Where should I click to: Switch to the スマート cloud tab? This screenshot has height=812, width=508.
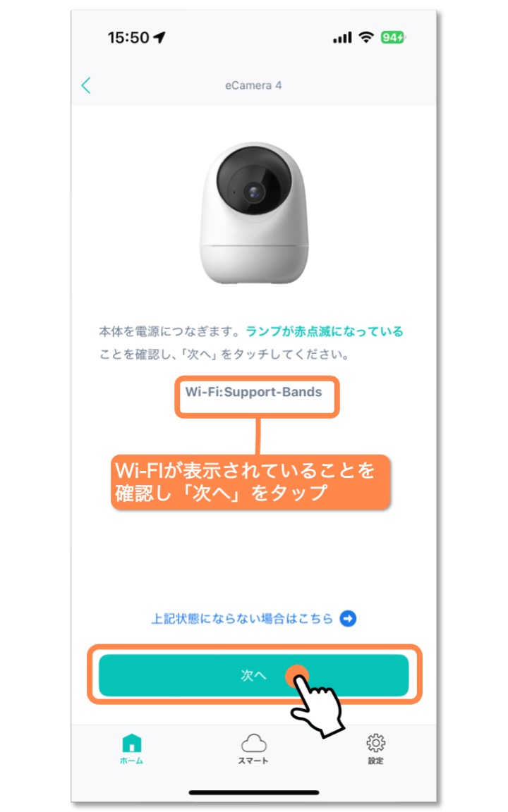(253, 749)
